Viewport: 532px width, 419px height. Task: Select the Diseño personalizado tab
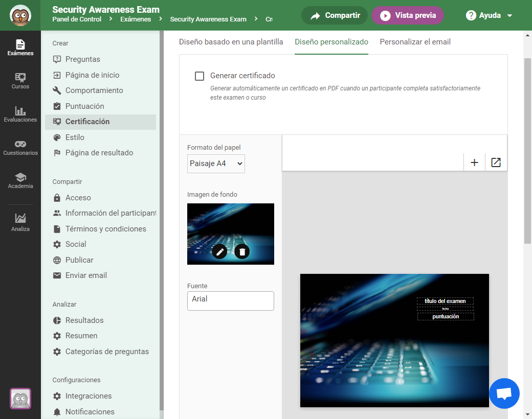(x=331, y=42)
